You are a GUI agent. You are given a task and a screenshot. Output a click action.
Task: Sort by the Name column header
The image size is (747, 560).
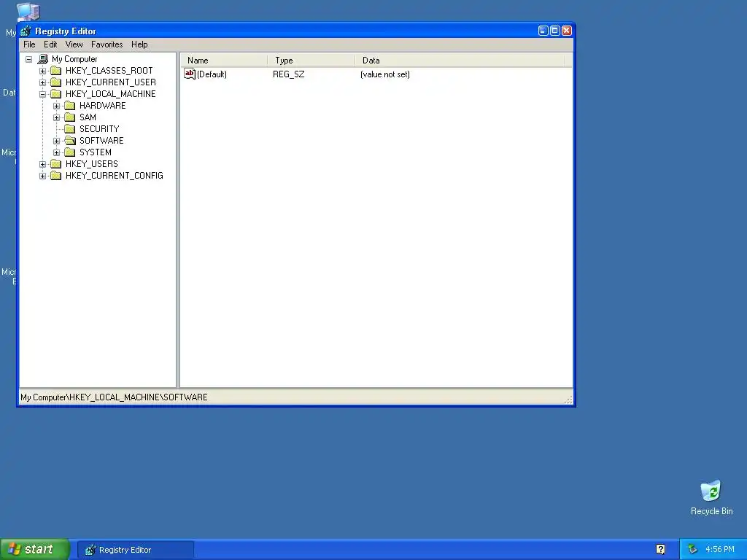pyautogui.click(x=223, y=61)
